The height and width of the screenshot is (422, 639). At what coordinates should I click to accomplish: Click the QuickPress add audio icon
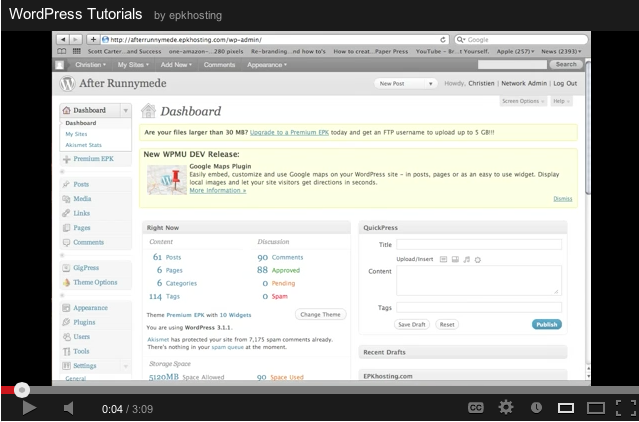tap(467, 259)
